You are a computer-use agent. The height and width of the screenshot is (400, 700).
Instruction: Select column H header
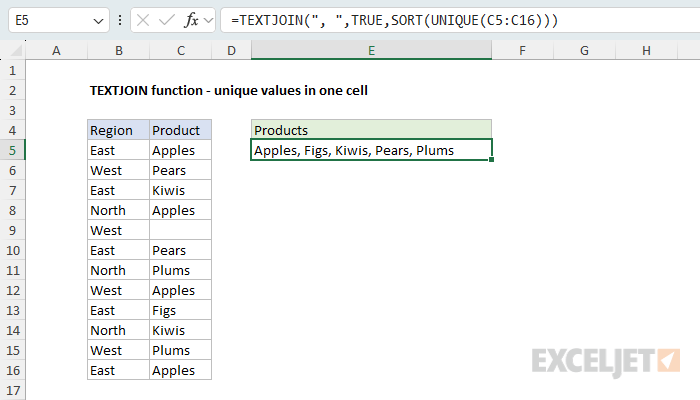click(x=646, y=50)
